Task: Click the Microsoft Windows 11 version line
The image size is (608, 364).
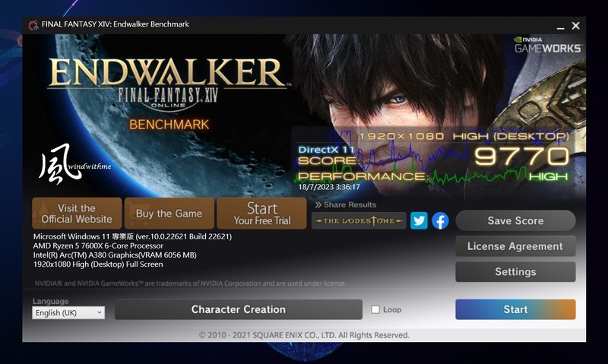Action: point(132,236)
